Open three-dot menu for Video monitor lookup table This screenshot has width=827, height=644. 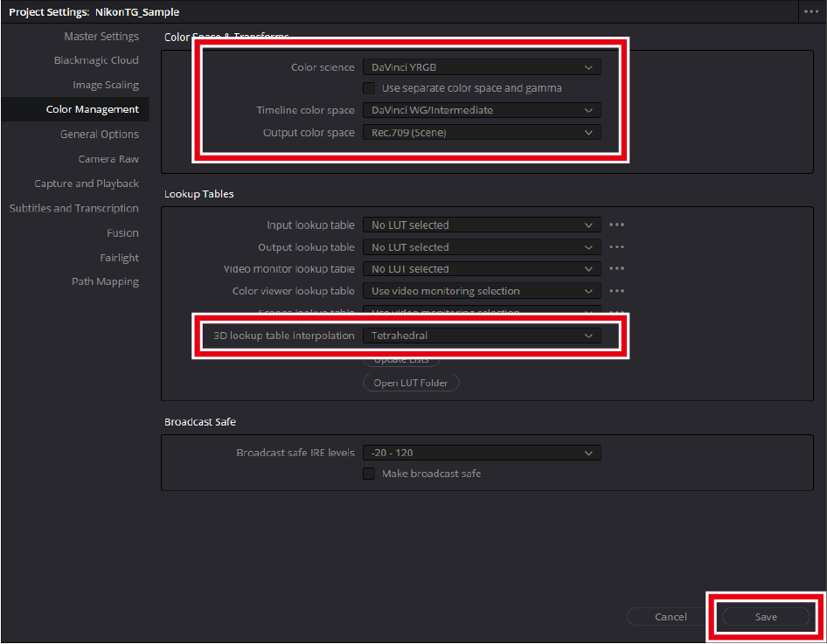point(616,269)
